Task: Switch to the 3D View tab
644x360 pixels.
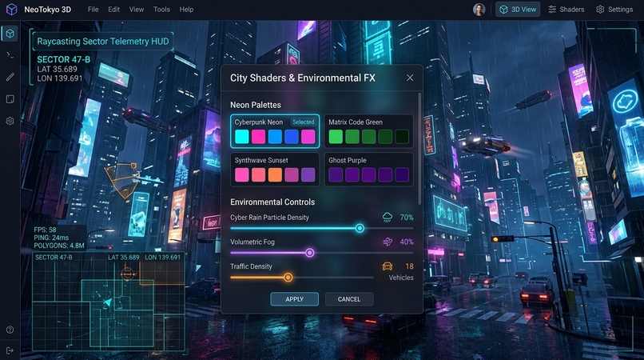Action: click(x=518, y=9)
